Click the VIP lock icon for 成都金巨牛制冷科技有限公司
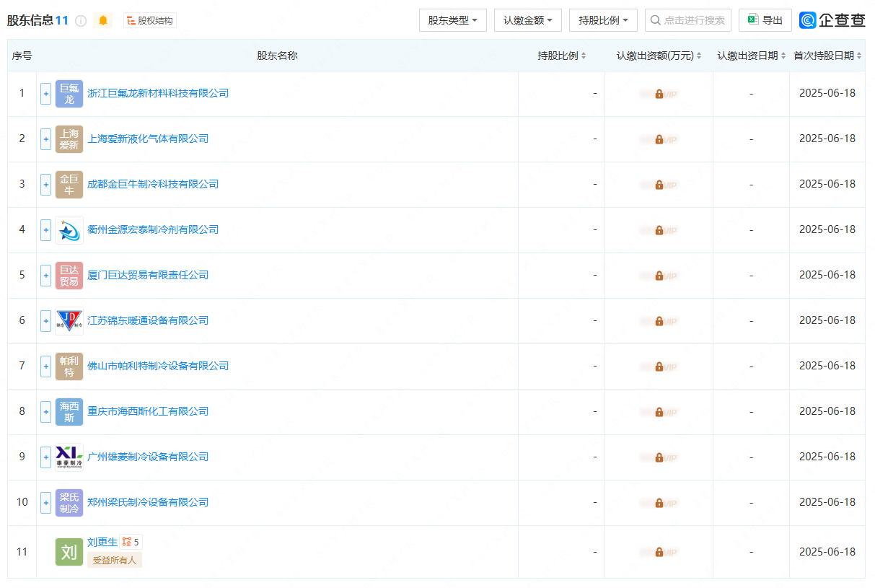 pos(659,185)
